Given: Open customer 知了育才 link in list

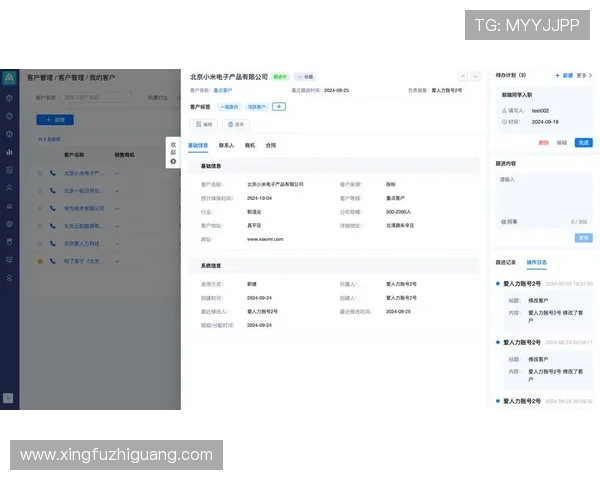Looking at the screenshot, I should [x=84, y=261].
